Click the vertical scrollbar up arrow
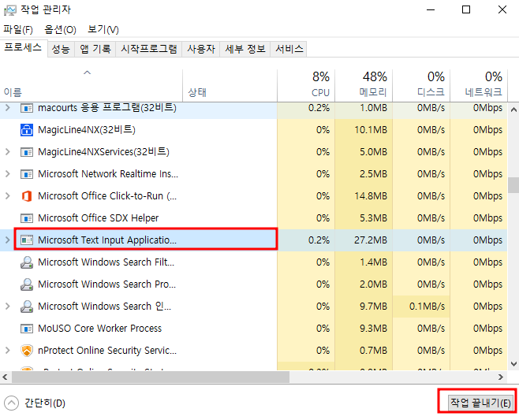 [513, 110]
